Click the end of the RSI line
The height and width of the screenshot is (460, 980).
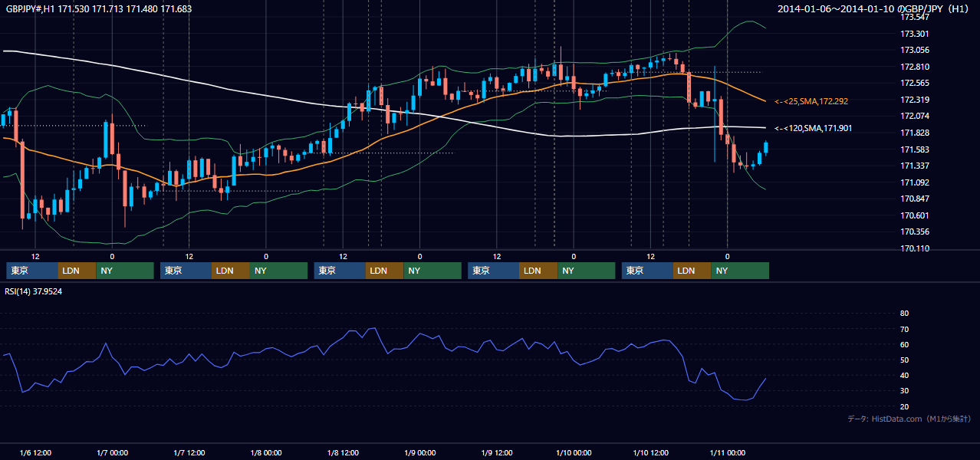(765, 378)
